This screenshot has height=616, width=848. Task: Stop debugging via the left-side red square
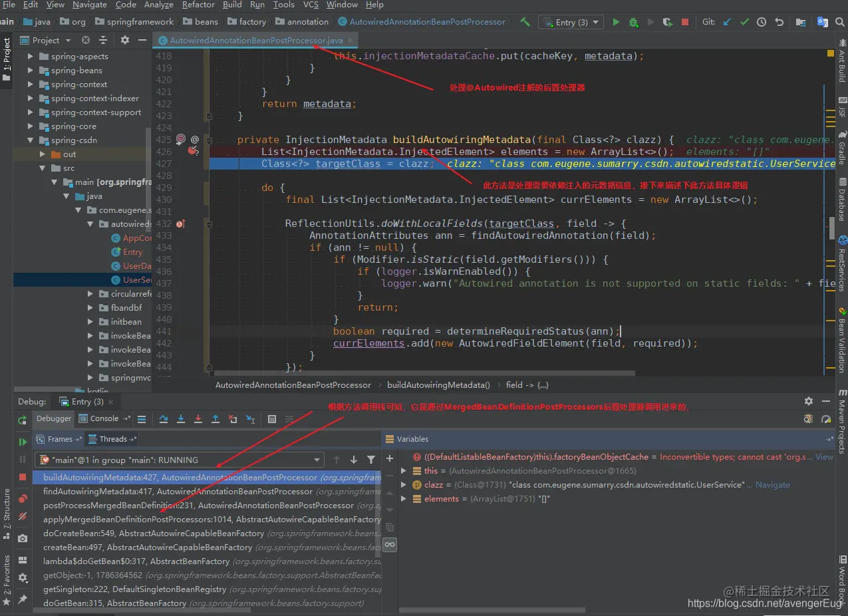[x=23, y=478]
